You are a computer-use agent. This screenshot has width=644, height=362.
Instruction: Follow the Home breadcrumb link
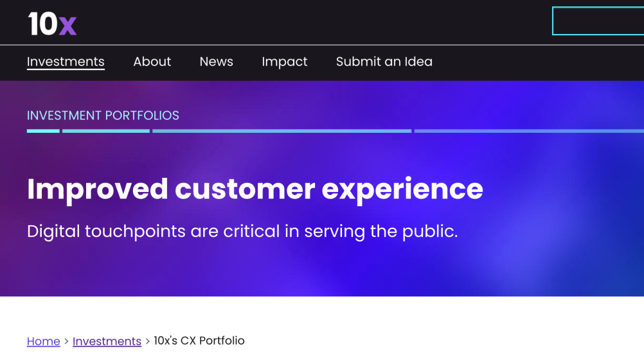point(44,341)
